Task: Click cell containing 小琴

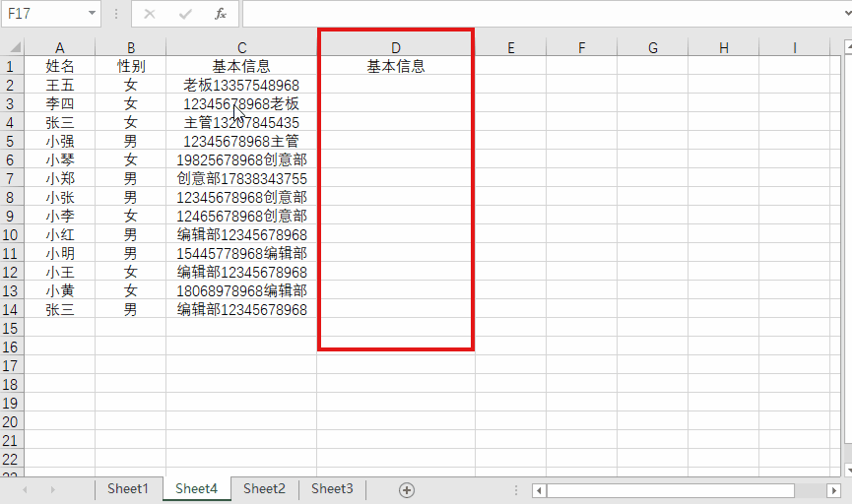Action: [60, 159]
